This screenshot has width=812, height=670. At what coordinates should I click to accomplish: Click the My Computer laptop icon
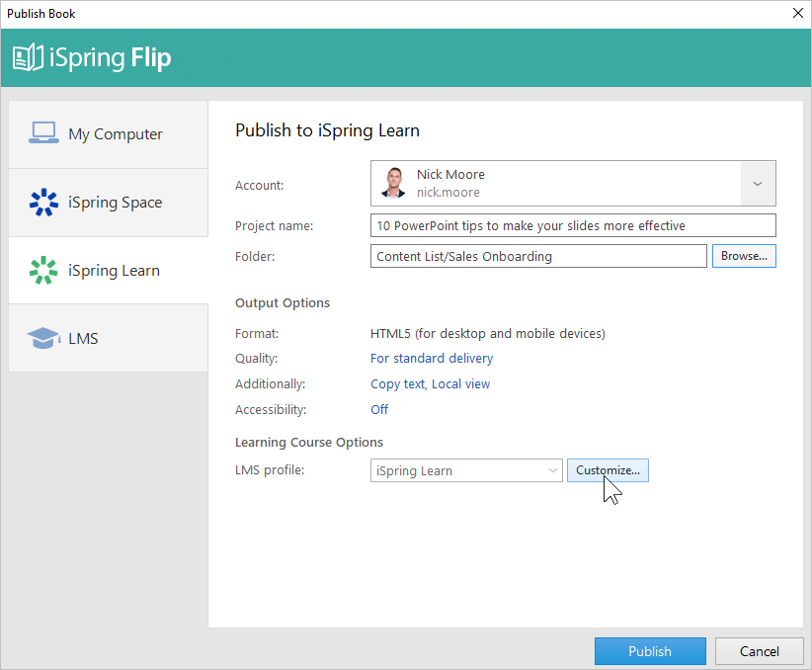(43, 133)
